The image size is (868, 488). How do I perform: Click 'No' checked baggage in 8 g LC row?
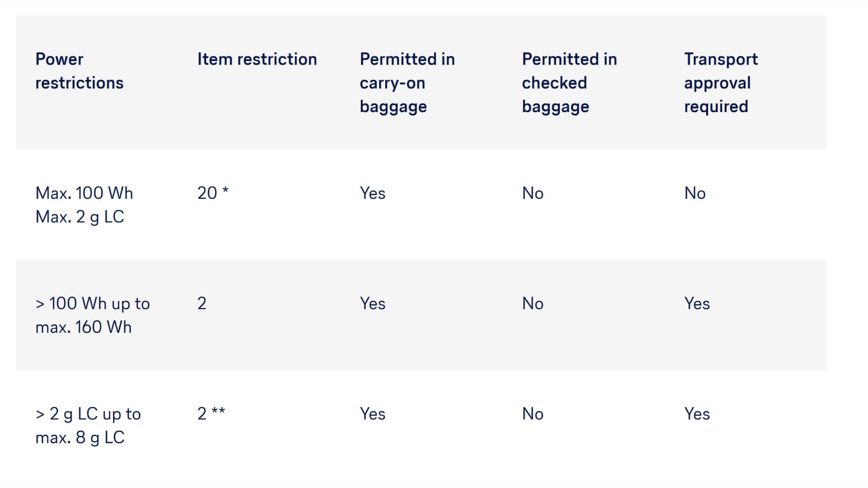click(533, 414)
